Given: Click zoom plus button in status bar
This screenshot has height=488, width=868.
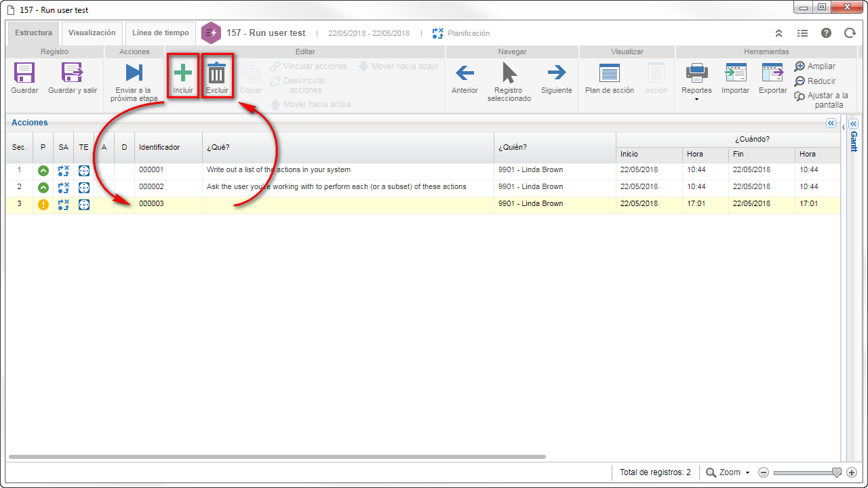Looking at the screenshot, I should point(852,472).
